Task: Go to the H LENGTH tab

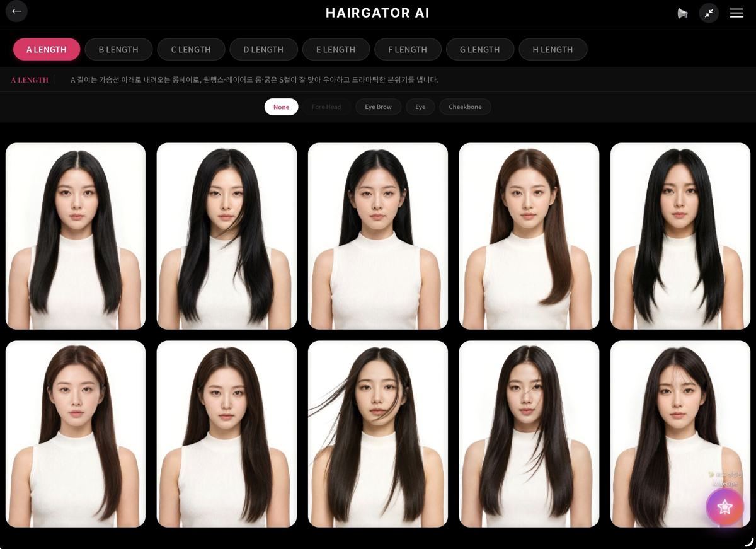Action: pos(553,49)
